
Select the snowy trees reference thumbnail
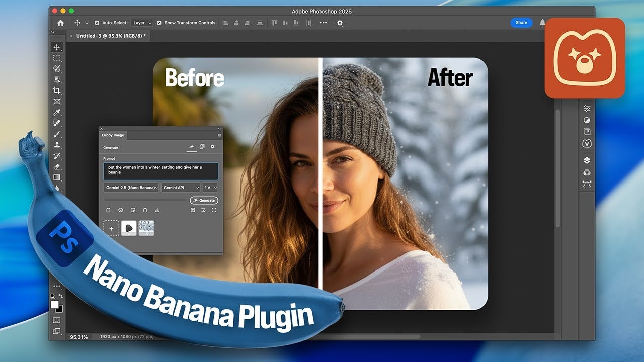pos(146,228)
